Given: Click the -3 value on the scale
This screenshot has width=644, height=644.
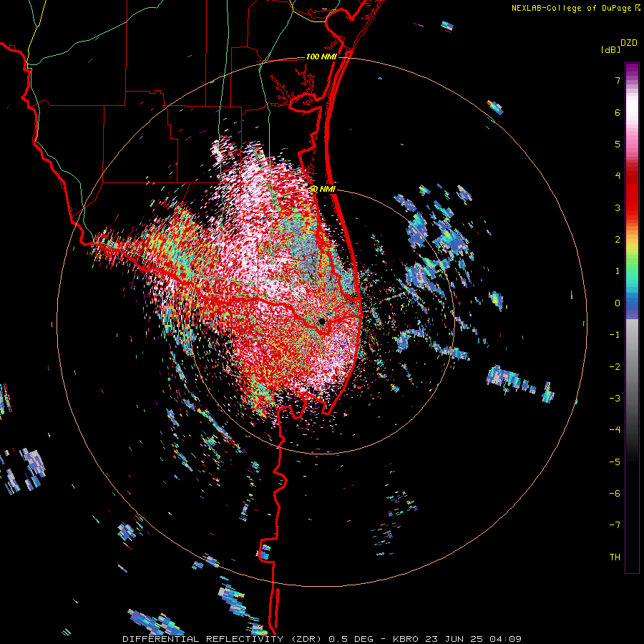Looking at the screenshot, I should click(615, 399).
